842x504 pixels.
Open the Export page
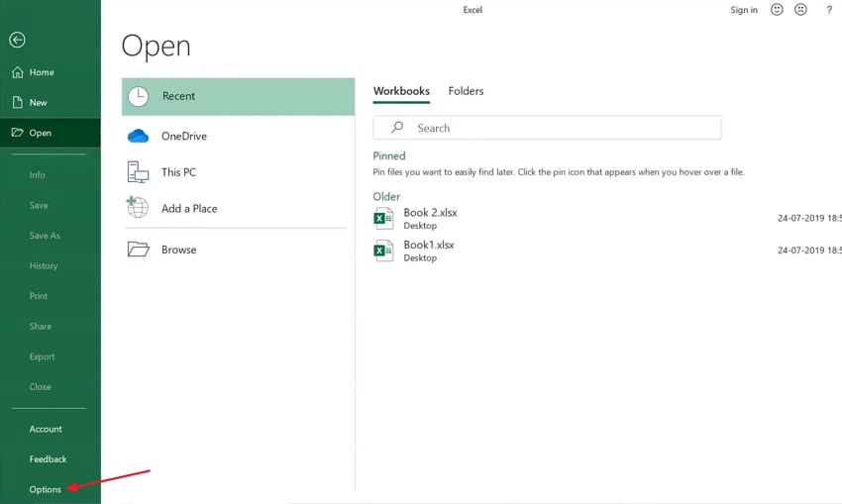point(42,356)
